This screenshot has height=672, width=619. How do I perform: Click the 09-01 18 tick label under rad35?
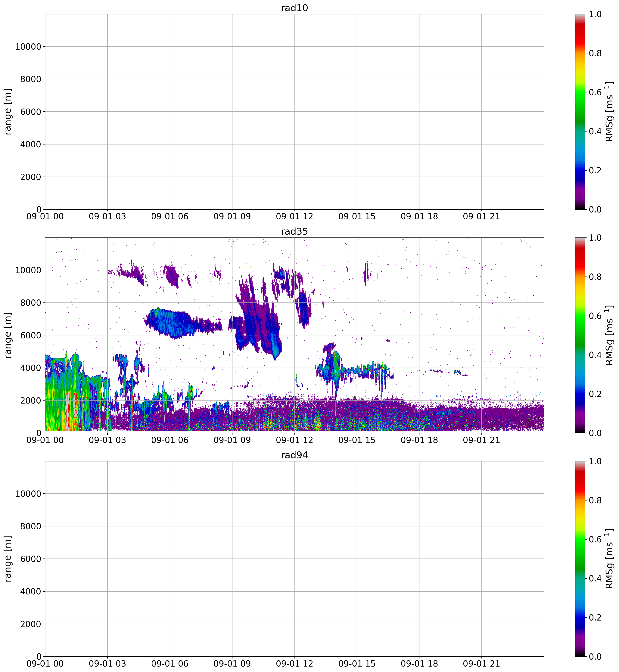pos(419,440)
